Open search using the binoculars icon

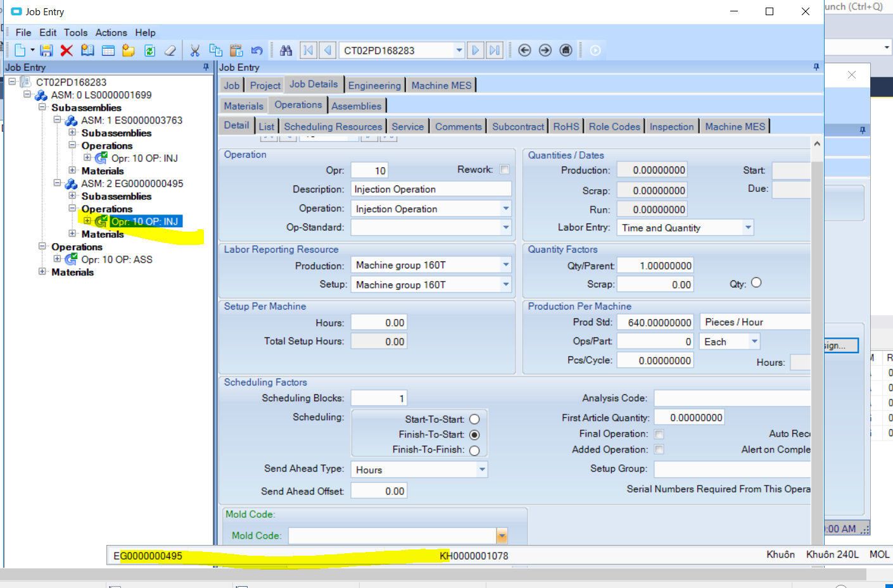286,50
